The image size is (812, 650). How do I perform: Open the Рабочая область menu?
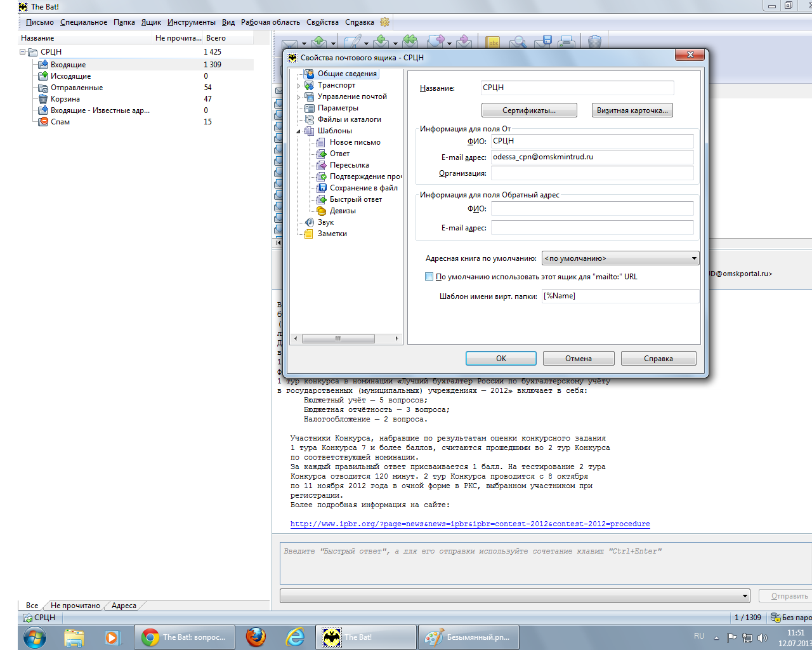[270, 22]
